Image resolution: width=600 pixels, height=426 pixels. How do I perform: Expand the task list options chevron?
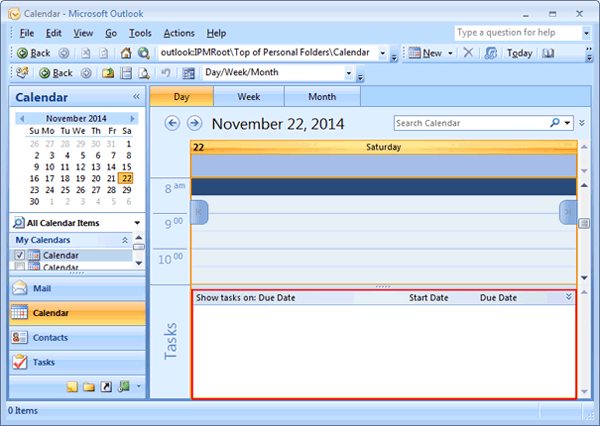point(569,297)
